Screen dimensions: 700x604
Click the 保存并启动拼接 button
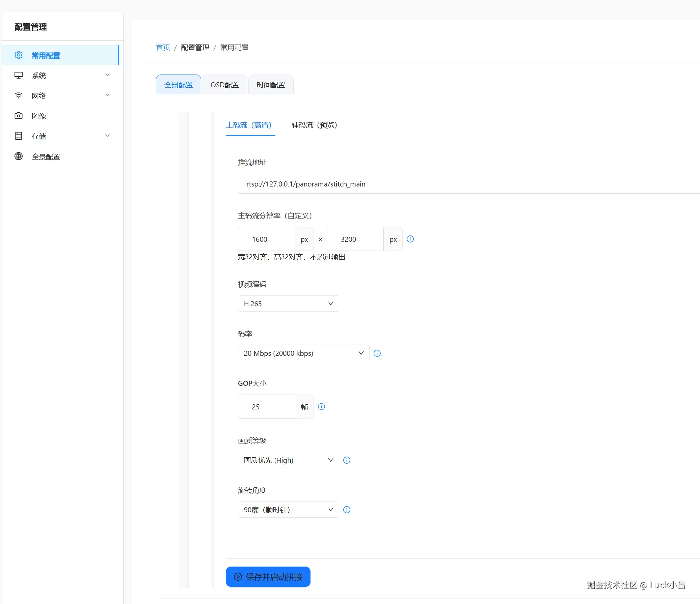pyautogui.click(x=268, y=577)
